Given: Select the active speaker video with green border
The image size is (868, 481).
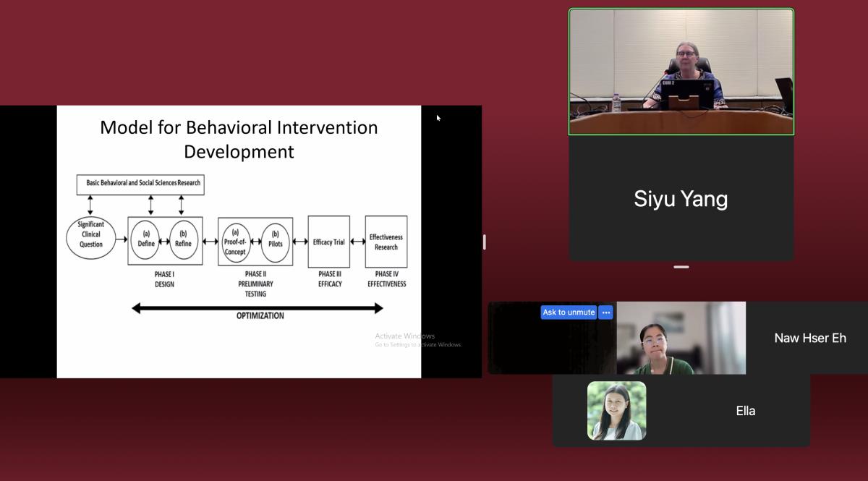Looking at the screenshot, I should [x=681, y=72].
